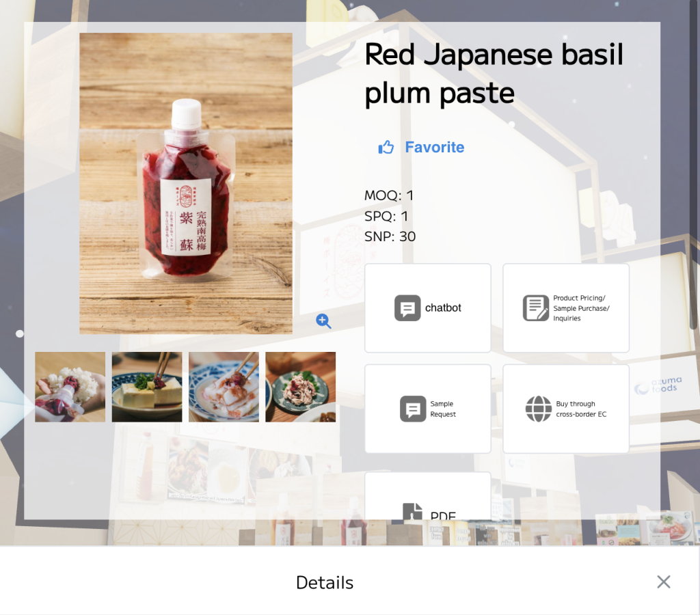Click the Product Pricing document icon

click(536, 308)
